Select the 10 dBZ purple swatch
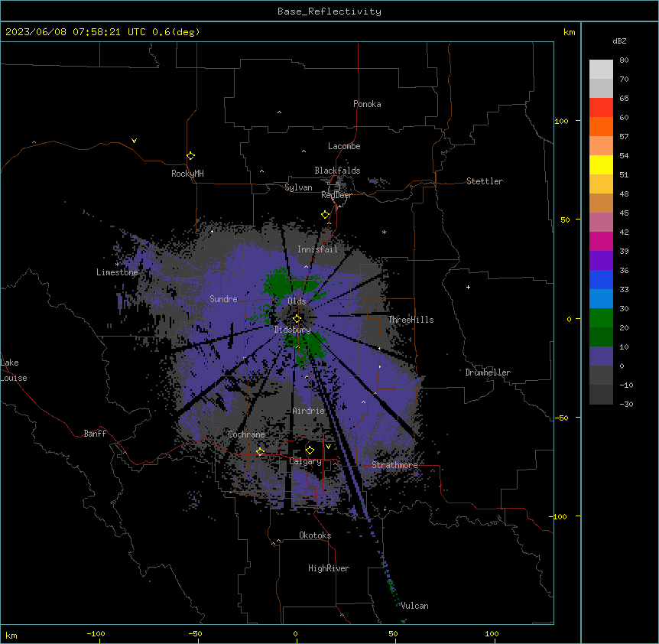Screen dimensions: 659x644 click(x=601, y=356)
